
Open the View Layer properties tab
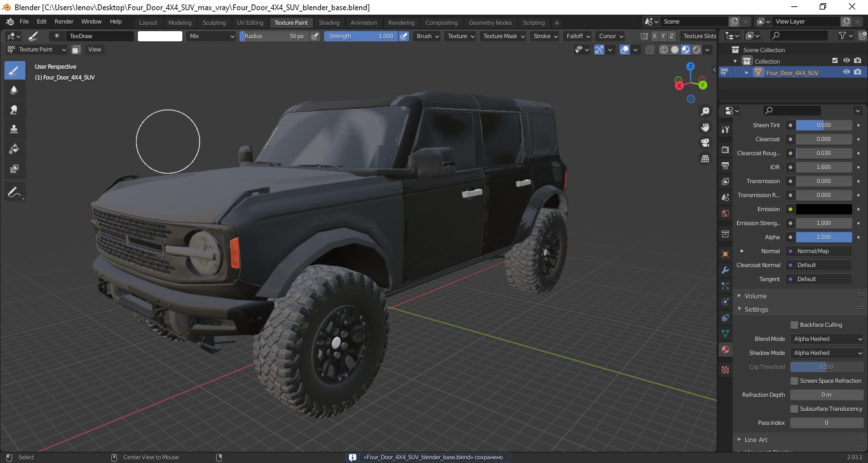tap(725, 181)
